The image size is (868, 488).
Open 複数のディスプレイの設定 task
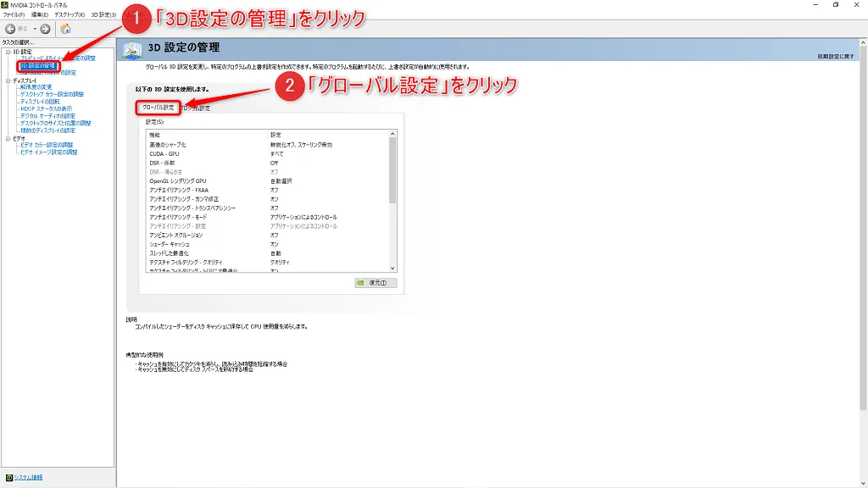click(x=47, y=130)
